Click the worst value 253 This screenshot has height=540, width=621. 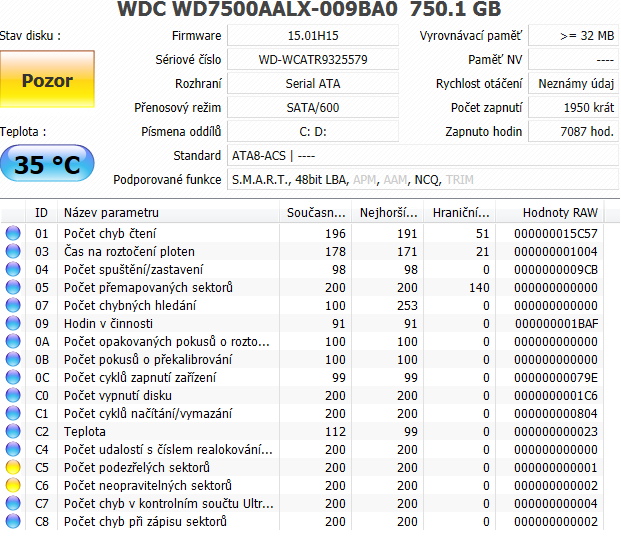(408, 305)
